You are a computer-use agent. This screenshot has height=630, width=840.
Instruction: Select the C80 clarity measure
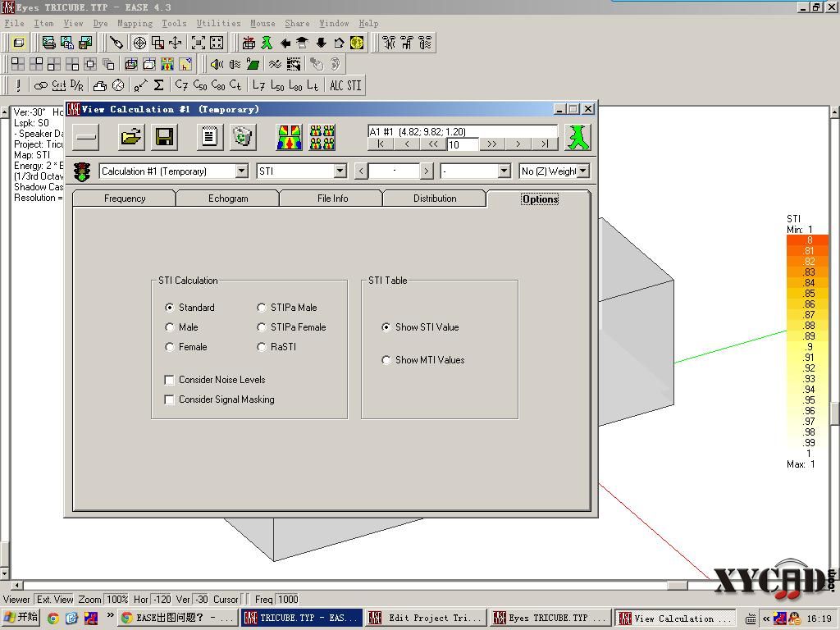[x=218, y=85]
